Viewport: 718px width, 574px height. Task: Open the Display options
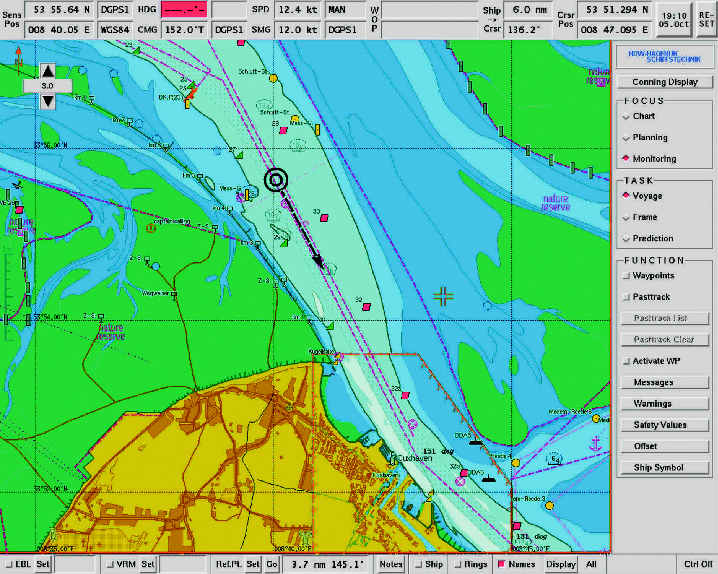pyautogui.click(x=560, y=564)
